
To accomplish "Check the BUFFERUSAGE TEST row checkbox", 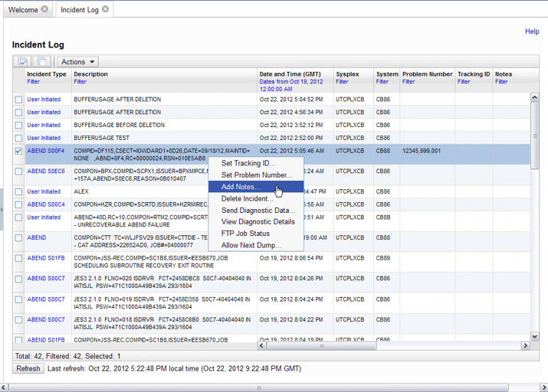I will click(18, 139).
